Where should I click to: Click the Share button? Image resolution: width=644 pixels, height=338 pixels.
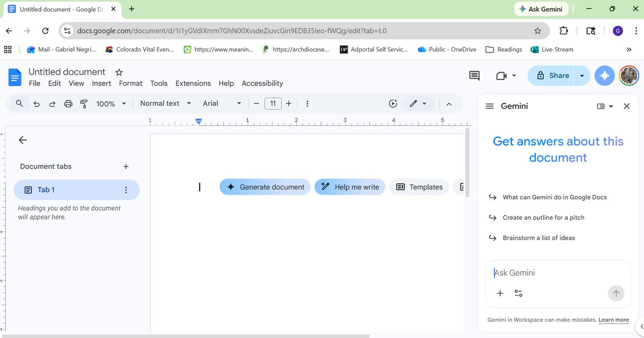(x=552, y=76)
